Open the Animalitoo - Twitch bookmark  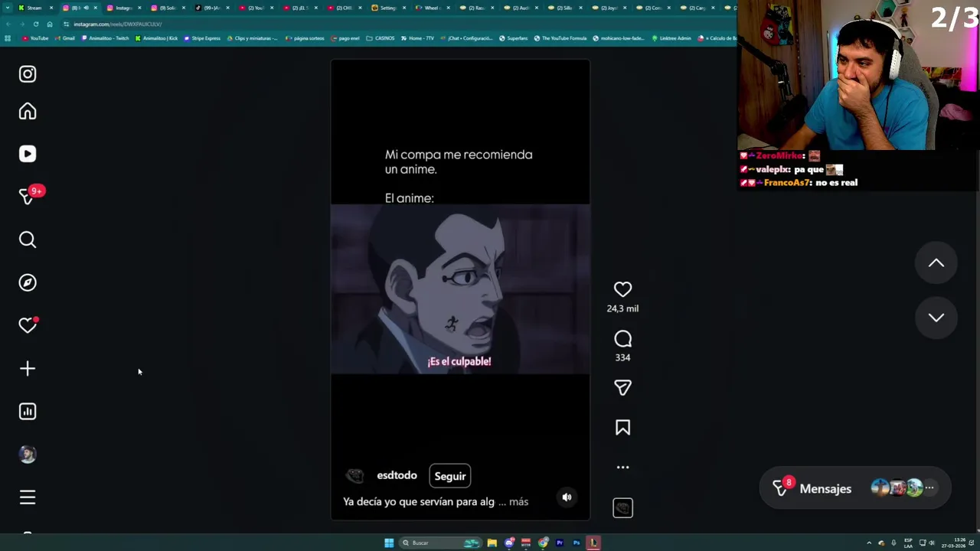106,38
